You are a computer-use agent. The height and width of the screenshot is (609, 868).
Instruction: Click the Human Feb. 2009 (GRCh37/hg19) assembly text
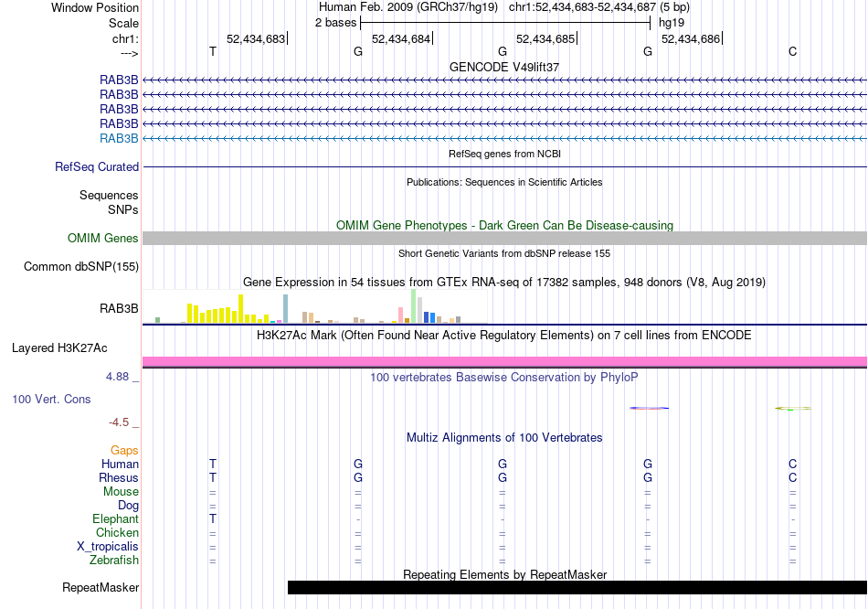(x=408, y=7)
